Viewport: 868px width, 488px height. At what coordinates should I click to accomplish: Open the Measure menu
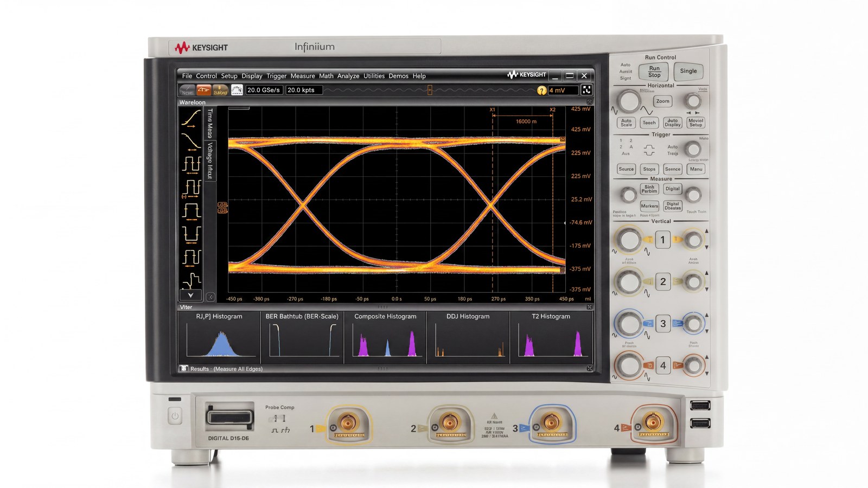pos(303,76)
